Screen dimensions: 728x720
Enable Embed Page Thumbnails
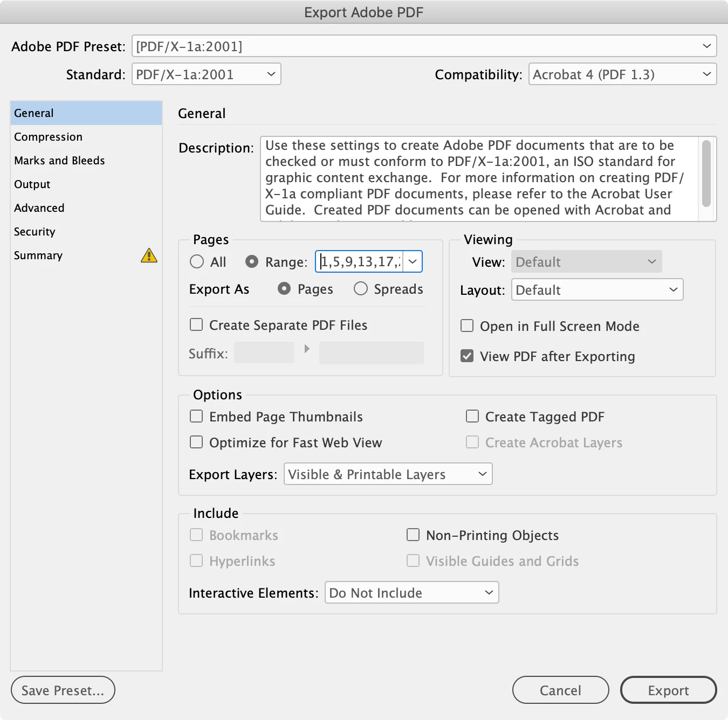pos(196,416)
